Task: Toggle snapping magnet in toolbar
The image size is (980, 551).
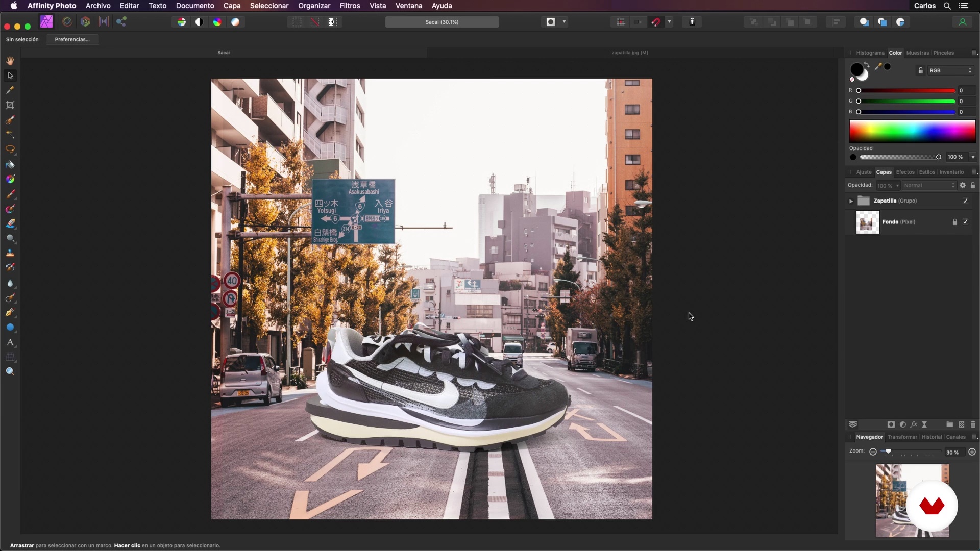Action: pos(656,22)
